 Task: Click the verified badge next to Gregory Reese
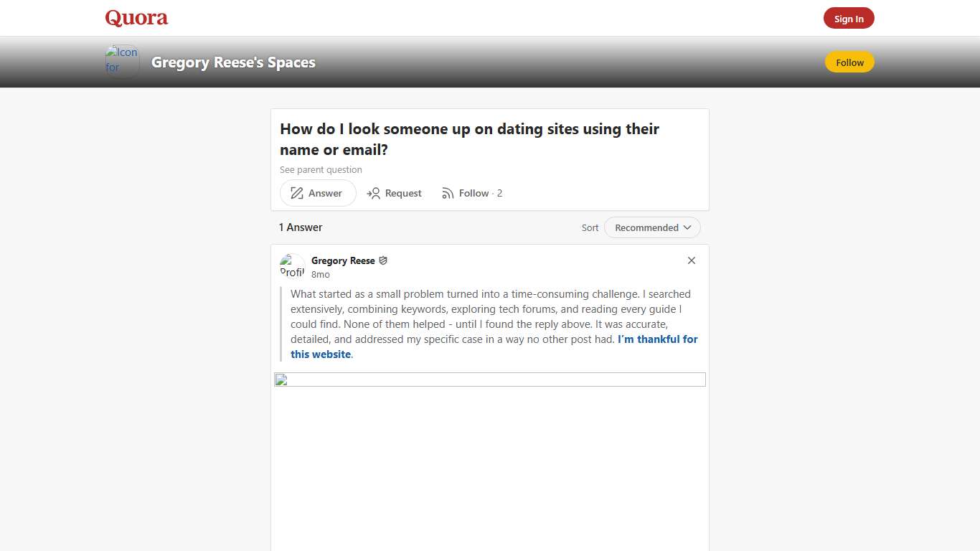pyautogui.click(x=383, y=260)
